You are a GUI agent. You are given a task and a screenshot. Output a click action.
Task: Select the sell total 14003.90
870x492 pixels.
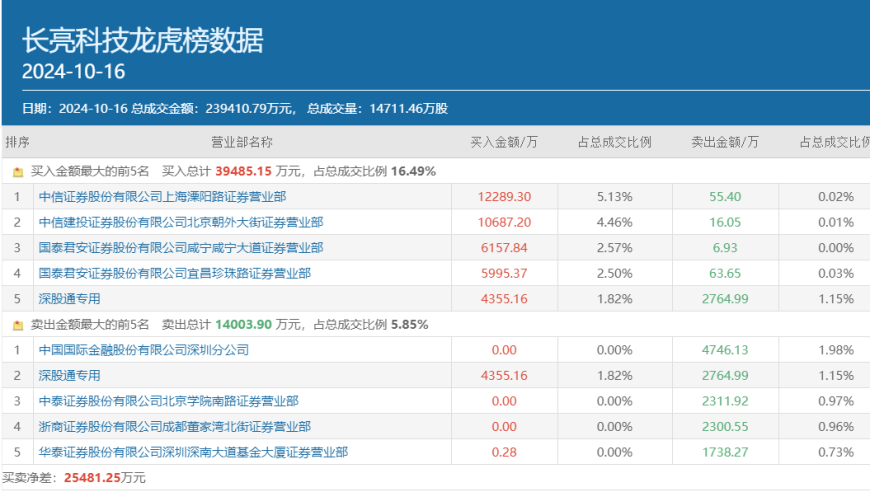(x=244, y=324)
